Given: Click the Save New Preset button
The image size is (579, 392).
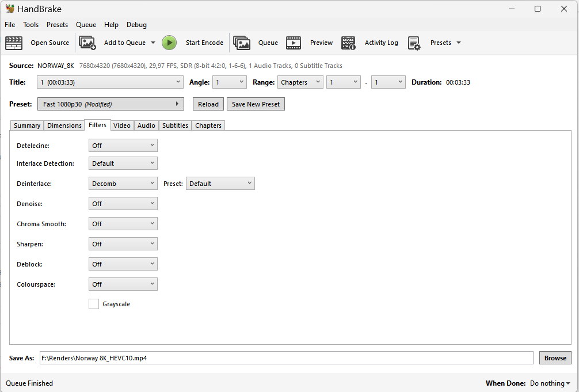Looking at the screenshot, I should click(256, 104).
